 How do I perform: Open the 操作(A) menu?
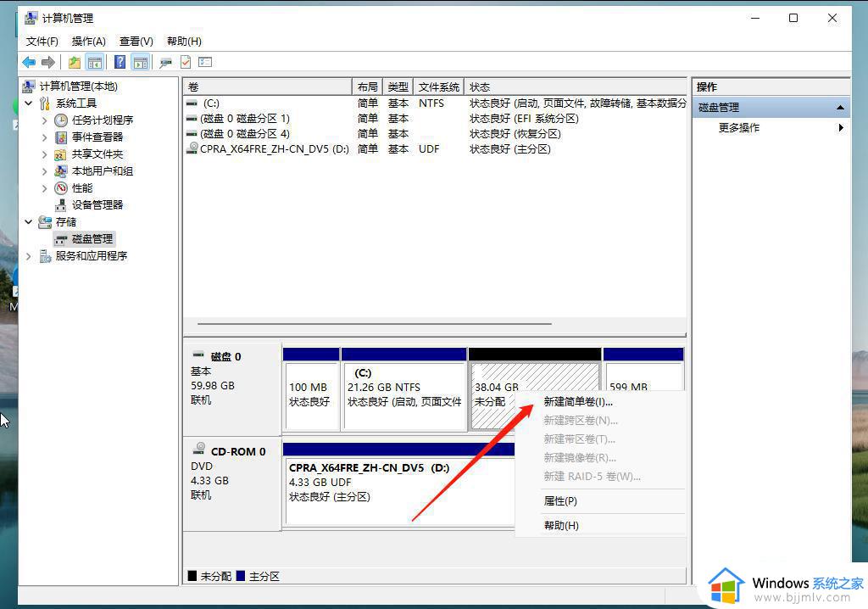88,42
